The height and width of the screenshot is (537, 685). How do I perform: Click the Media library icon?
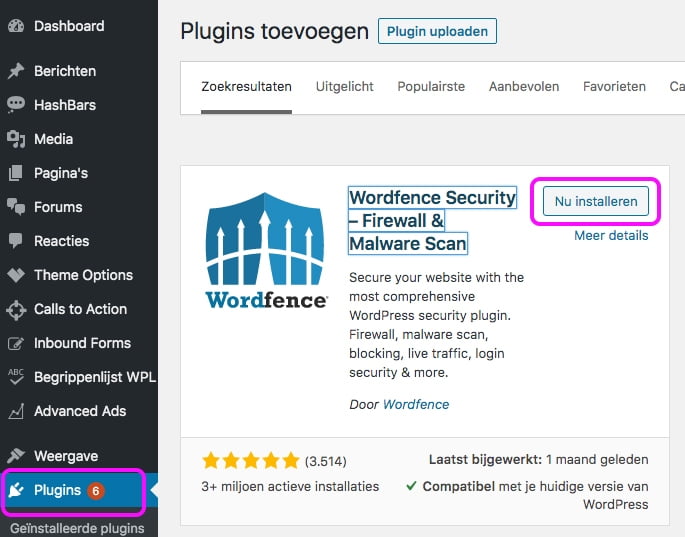point(16,139)
